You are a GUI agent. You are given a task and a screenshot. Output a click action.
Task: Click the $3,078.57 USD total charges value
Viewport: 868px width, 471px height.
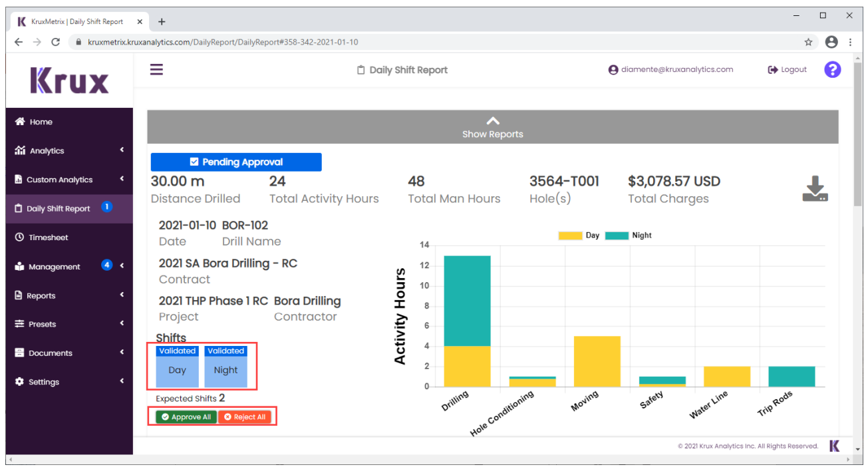pos(674,181)
